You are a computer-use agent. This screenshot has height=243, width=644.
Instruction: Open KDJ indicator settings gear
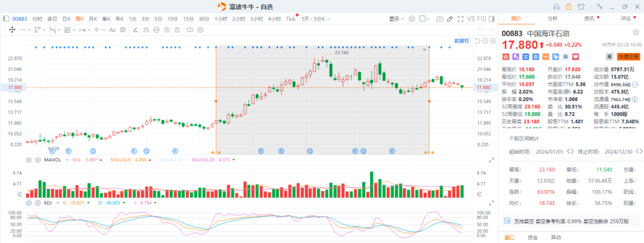(x=29, y=202)
